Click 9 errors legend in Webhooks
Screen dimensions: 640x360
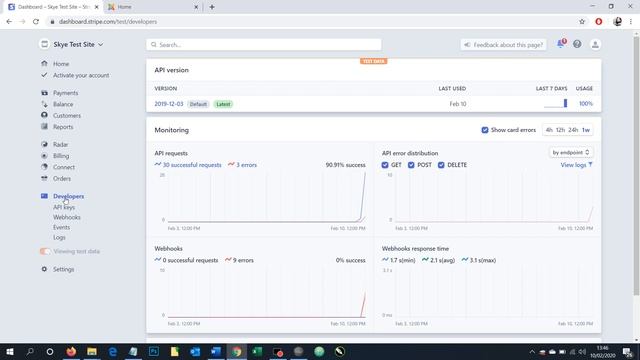239,260
